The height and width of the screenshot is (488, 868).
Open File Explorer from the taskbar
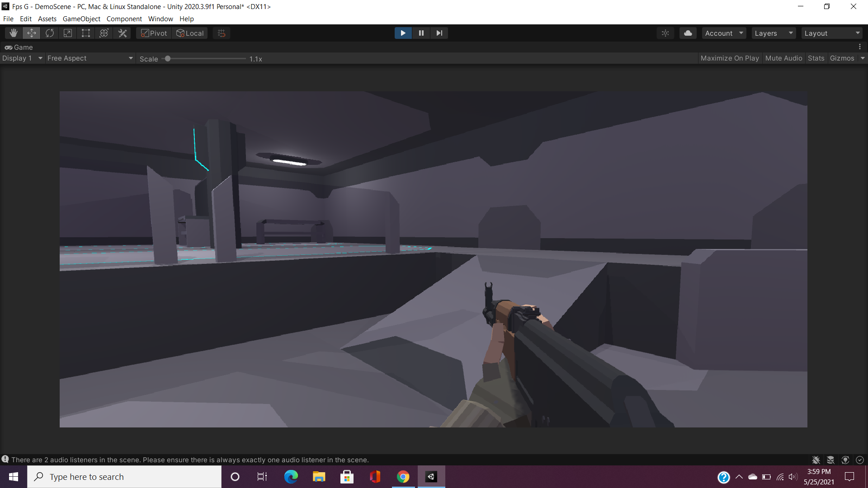[319, 477]
